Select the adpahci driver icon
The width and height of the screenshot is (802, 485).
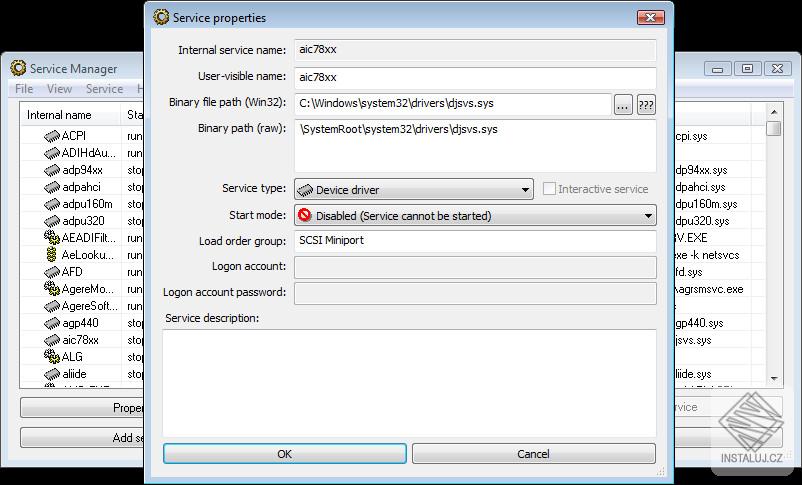(52, 187)
